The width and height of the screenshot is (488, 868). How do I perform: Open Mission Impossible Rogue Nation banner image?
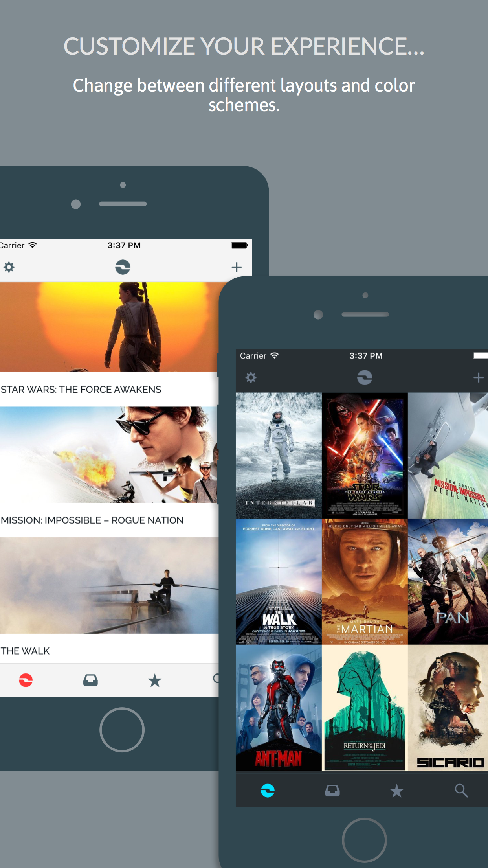[x=109, y=455]
